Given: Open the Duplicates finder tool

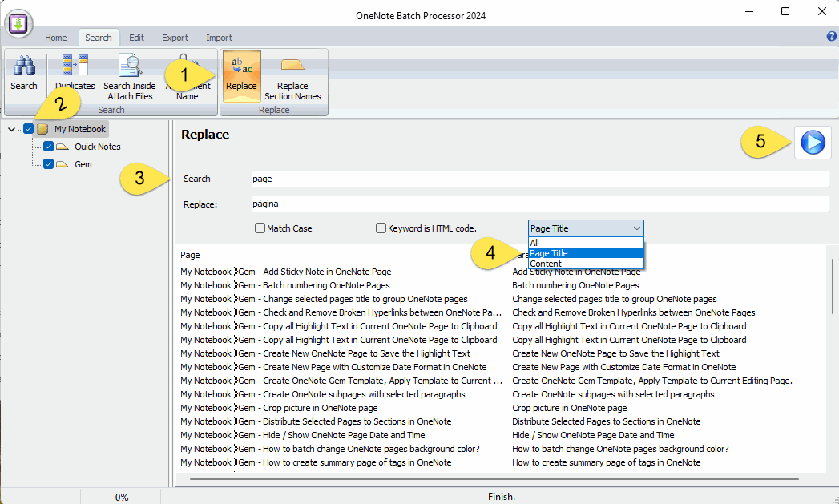Looking at the screenshot, I should pos(75,74).
